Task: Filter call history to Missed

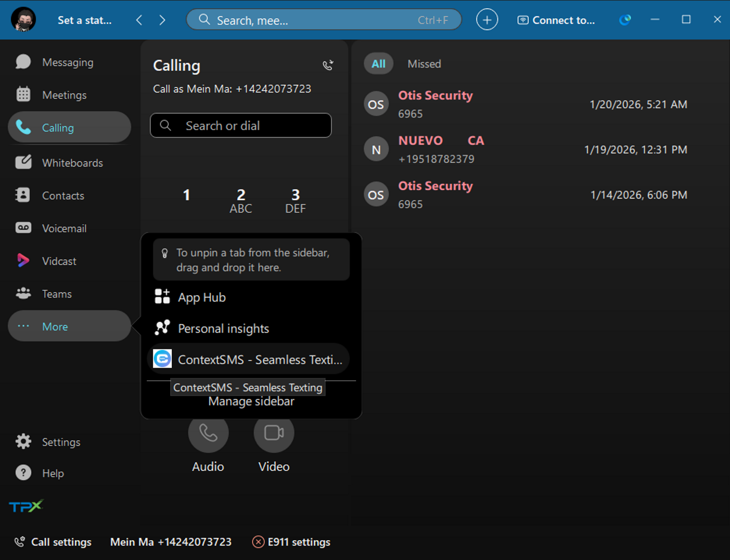Action: (x=424, y=64)
